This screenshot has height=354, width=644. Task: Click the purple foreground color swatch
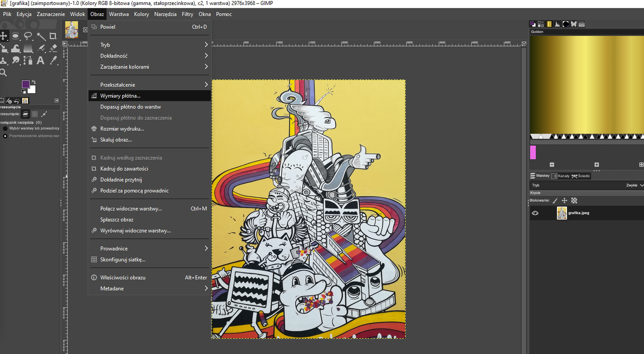(x=25, y=84)
